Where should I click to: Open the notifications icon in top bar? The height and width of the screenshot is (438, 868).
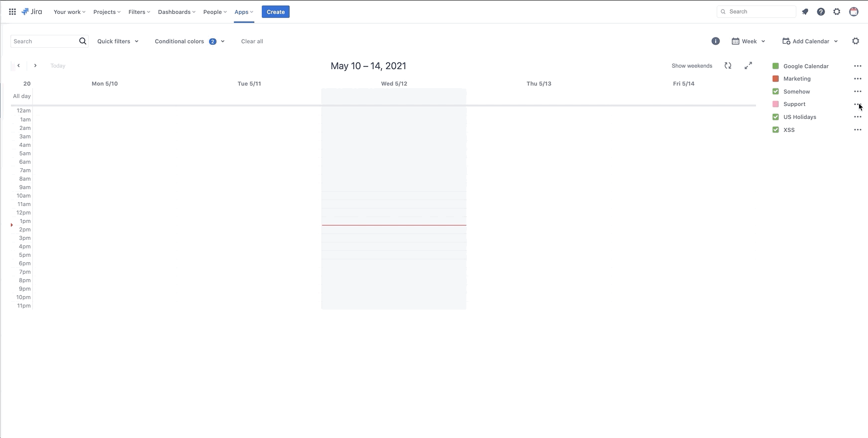click(x=805, y=11)
